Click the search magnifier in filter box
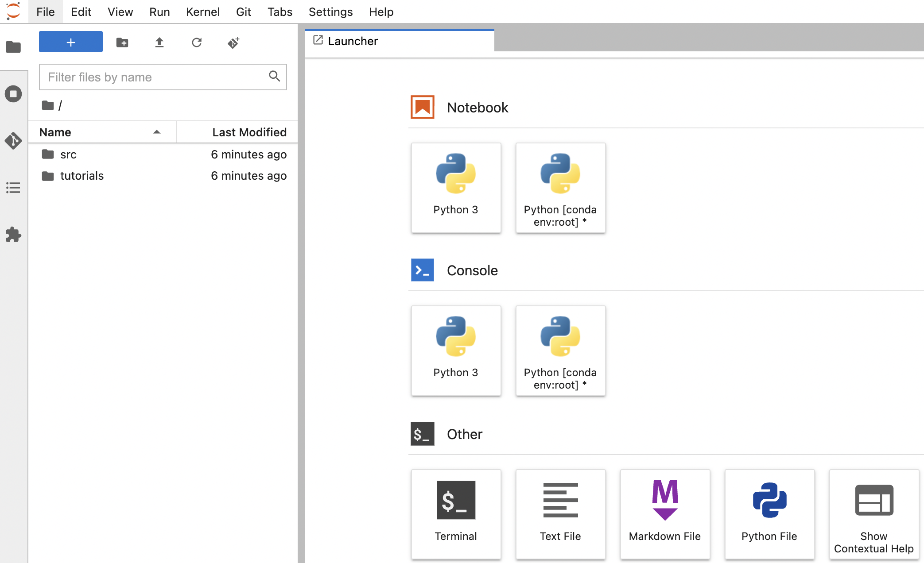This screenshot has width=924, height=563. (x=275, y=76)
